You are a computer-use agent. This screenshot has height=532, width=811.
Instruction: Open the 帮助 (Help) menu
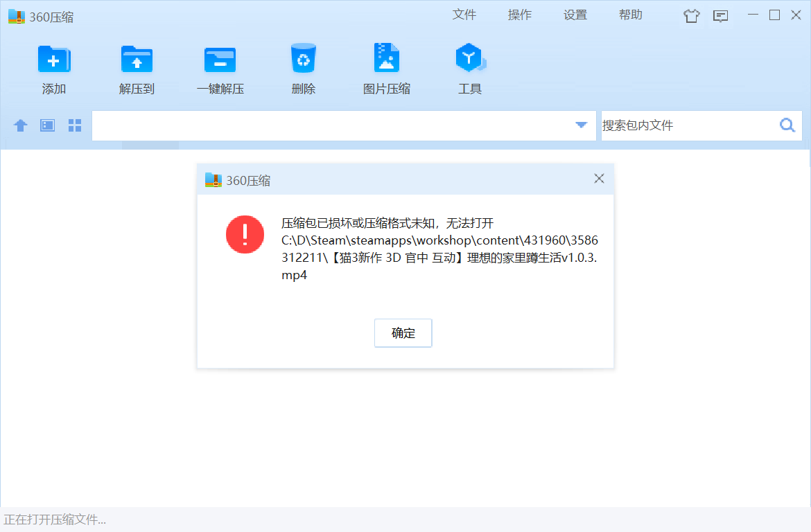click(x=631, y=15)
